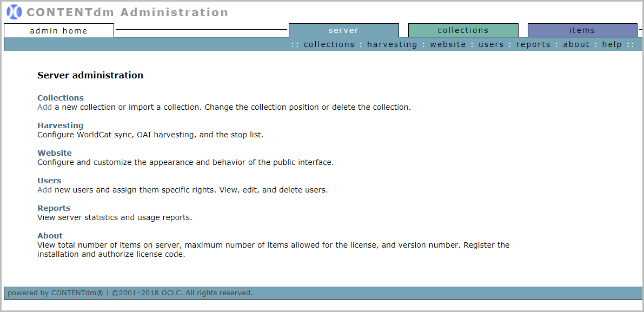
Task: Select collections in the server submenu
Action: (329, 44)
